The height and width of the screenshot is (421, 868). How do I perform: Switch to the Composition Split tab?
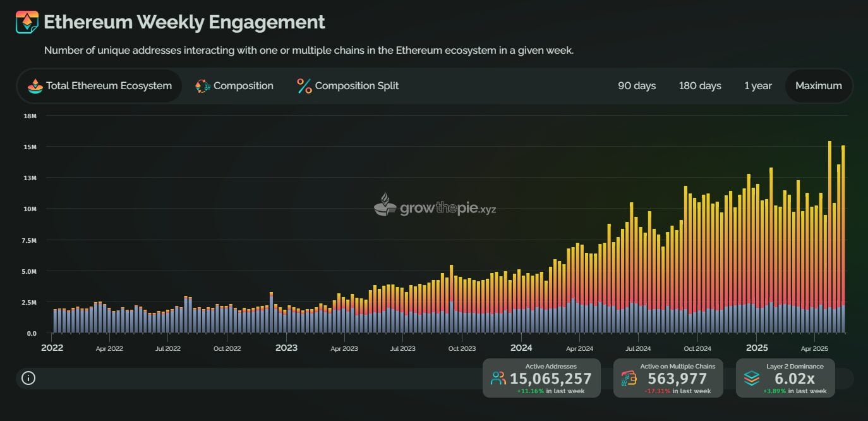[348, 86]
